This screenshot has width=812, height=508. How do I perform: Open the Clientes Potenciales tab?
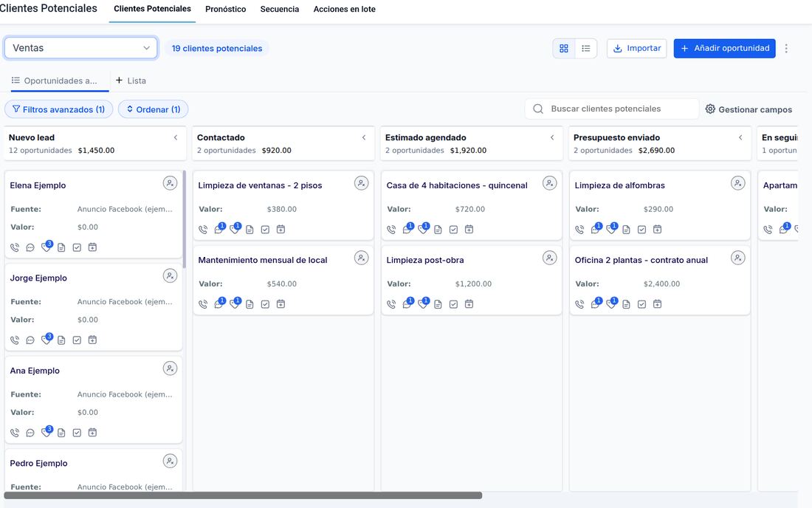click(152, 9)
